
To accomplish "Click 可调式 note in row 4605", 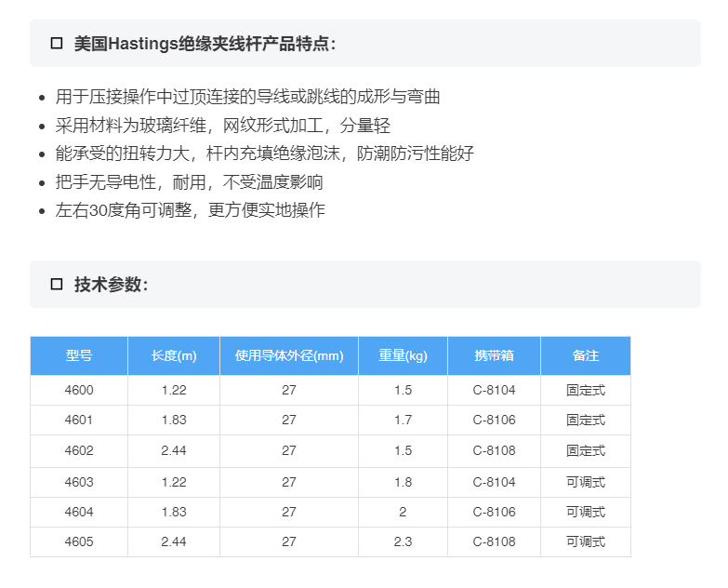I will click(x=586, y=541).
